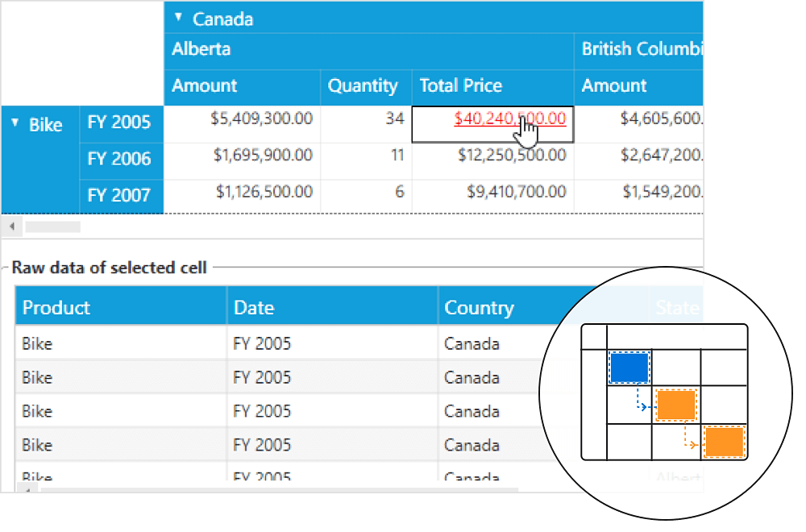Select the Product column header in raw data
806x532 pixels.
point(56,308)
